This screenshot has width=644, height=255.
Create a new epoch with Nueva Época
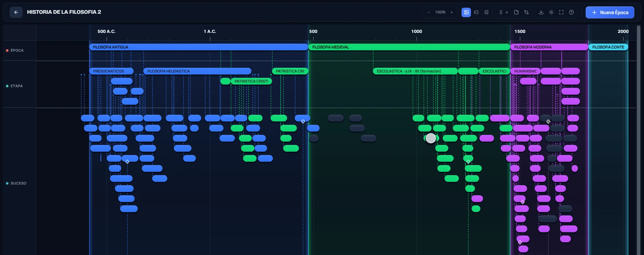click(610, 12)
